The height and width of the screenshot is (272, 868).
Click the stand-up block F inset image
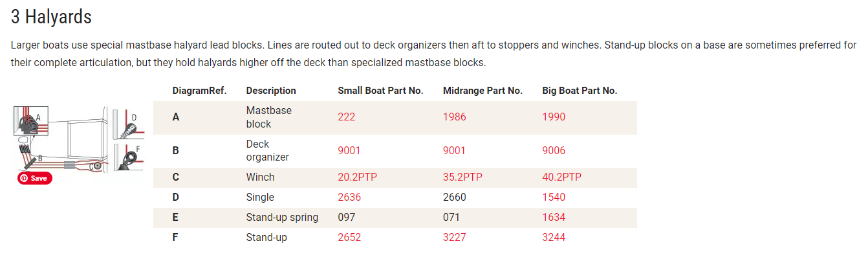tap(128, 158)
